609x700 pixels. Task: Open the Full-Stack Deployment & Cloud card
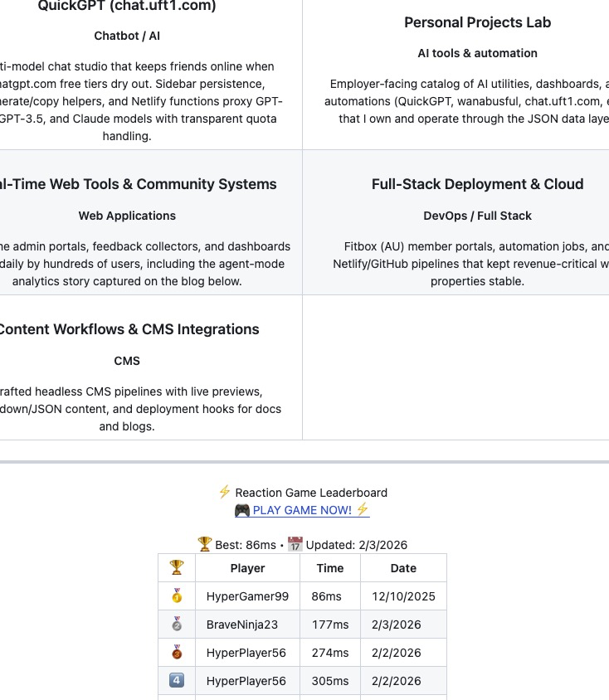(477, 184)
